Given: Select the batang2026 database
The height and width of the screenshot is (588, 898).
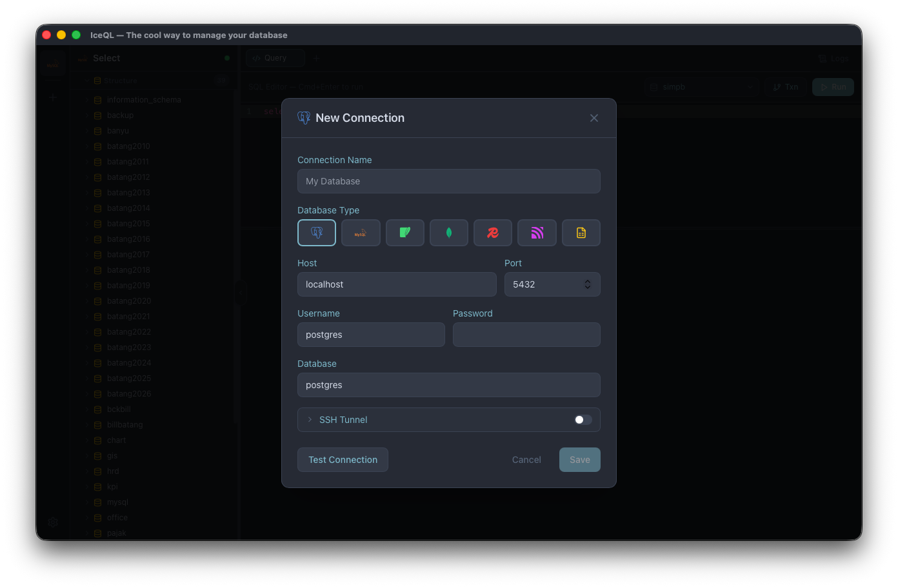Looking at the screenshot, I should click(x=129, y=394).
